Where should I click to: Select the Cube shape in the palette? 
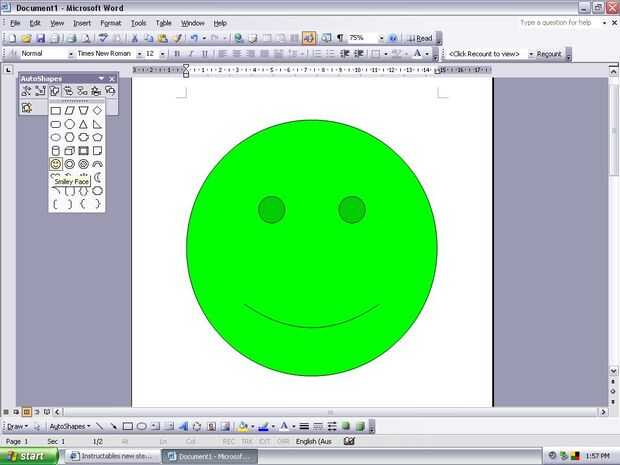70,151
